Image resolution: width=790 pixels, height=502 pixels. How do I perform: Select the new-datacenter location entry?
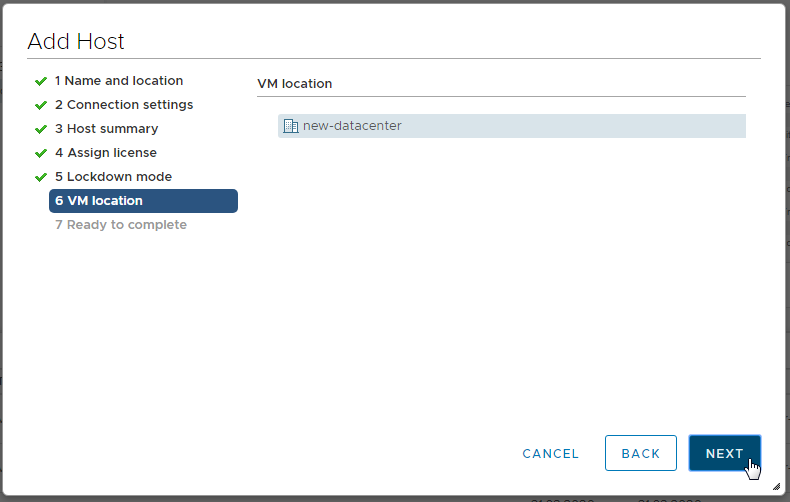pyautogui.click(x=352, y=126)
